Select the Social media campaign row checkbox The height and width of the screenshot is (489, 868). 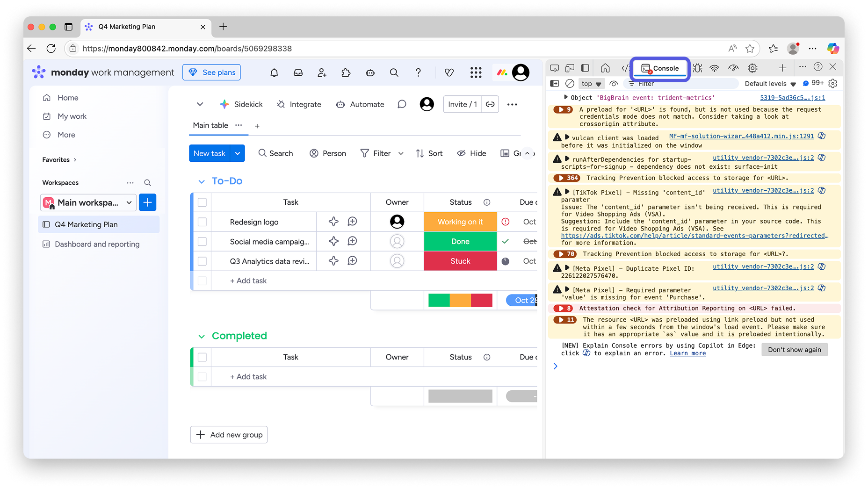[202, 242]
